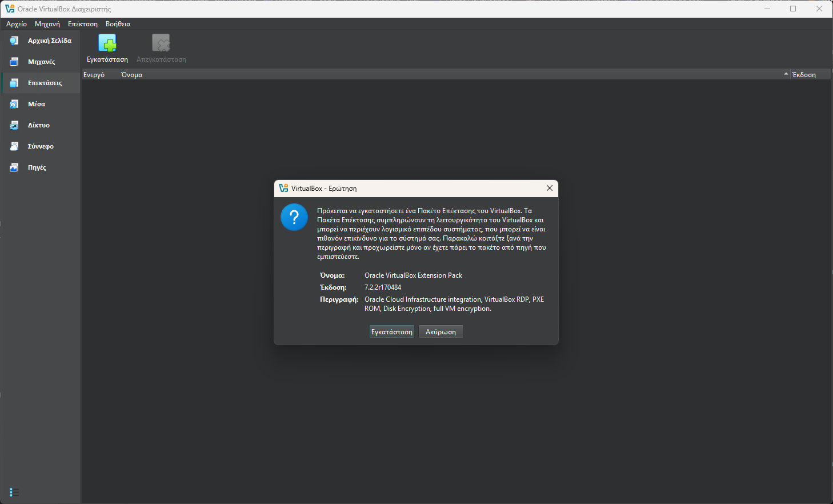
Task: Click the Απεγκατάσταση toolbar icon
Action: coord(161,43)
